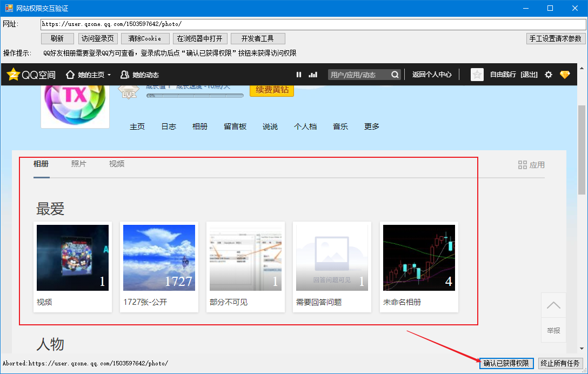The width and height of the screenshot is (588, 374).
Task: Open the 未命名相册 album thumbnail
Action: point(419,258)
